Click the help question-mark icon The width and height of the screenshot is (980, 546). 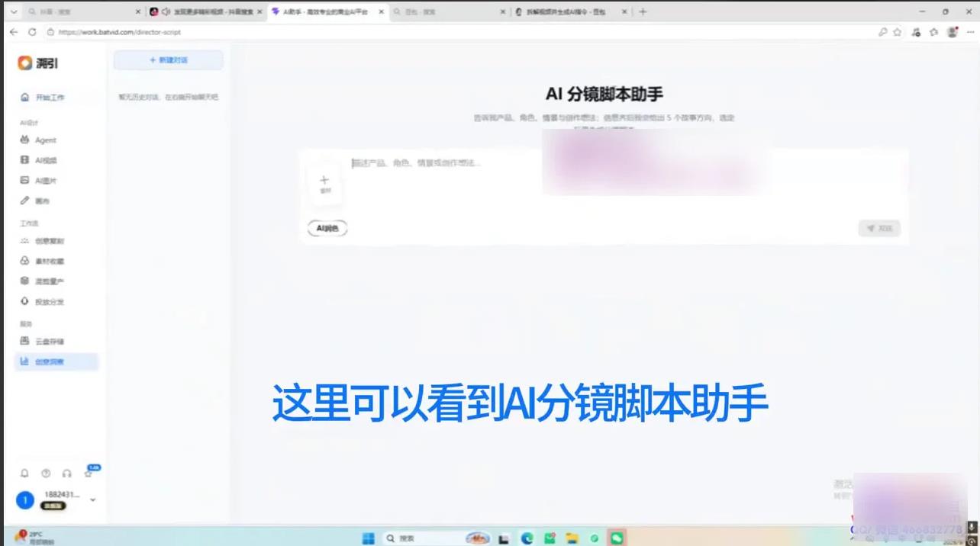tap(46, 474)
